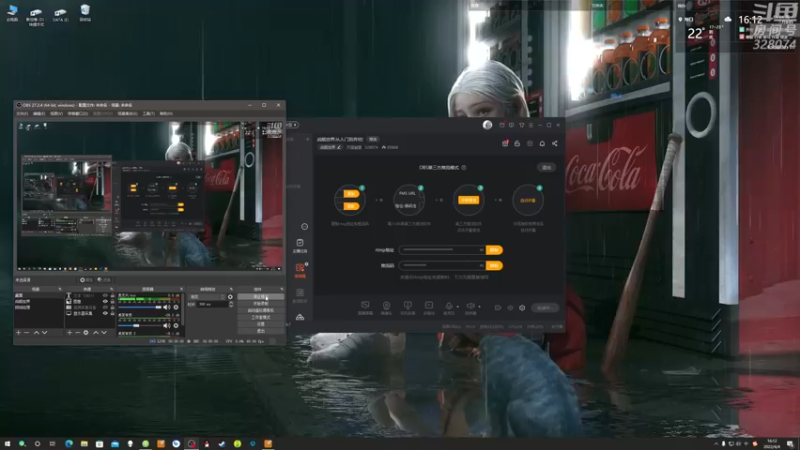The height and width of the screenshot is (450, 800).
Task: Open the gear settings icon beside start-stream button
Action: (x=522, y=308)
